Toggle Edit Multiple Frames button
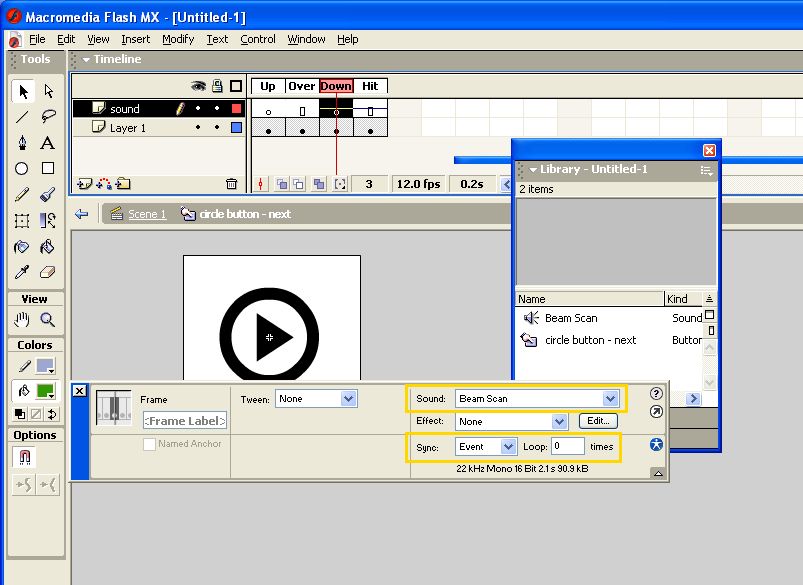Screen dimensions: 803x585 (x=319, y=184)
